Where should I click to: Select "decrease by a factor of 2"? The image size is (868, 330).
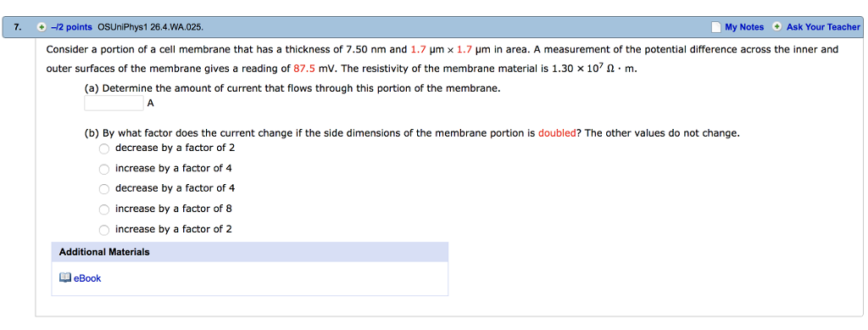click(x=104, y=148)
